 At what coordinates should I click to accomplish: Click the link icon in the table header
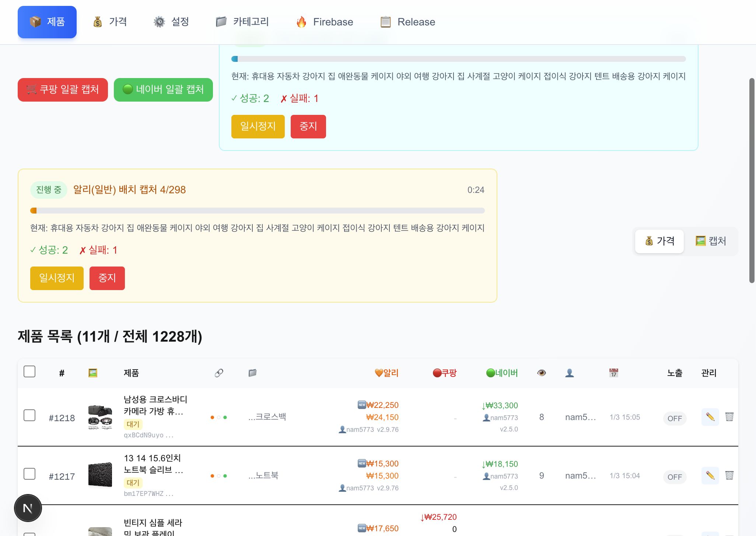pyautogui.click(x=218, y=373)
